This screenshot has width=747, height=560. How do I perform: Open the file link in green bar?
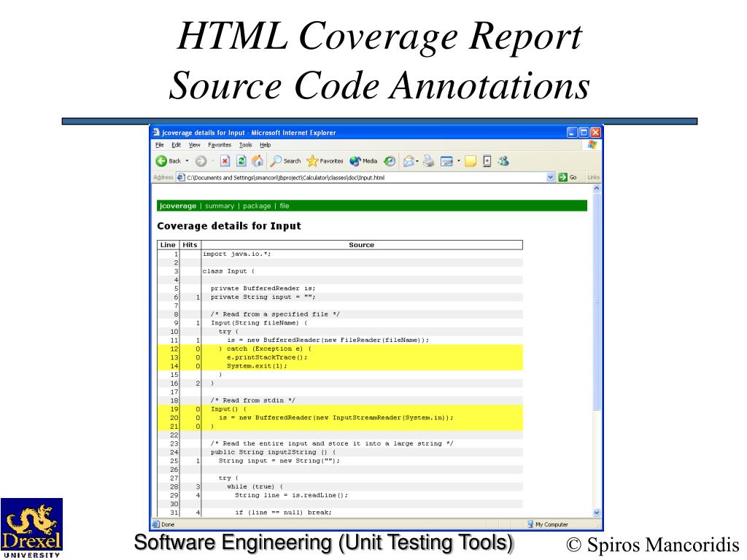click(285, 206)
